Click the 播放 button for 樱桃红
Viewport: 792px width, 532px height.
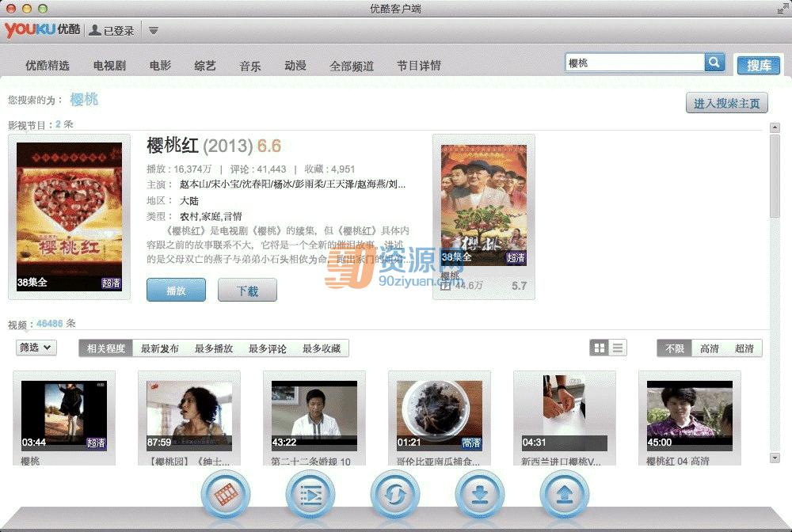177,291
